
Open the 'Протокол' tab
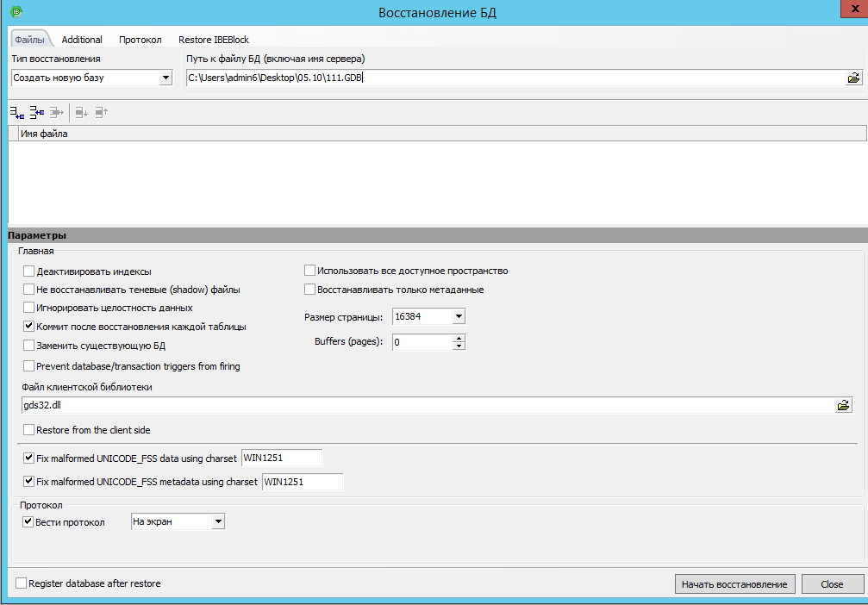click(x=141, y=40)
